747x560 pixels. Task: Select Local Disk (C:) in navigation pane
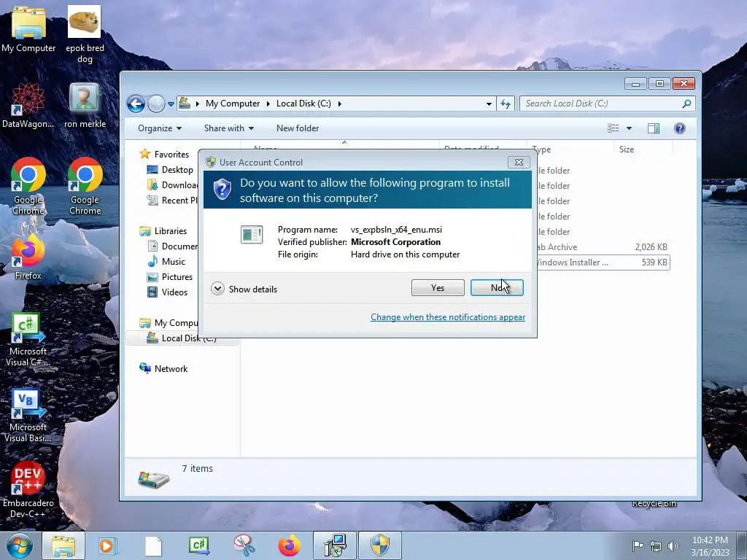182,338
